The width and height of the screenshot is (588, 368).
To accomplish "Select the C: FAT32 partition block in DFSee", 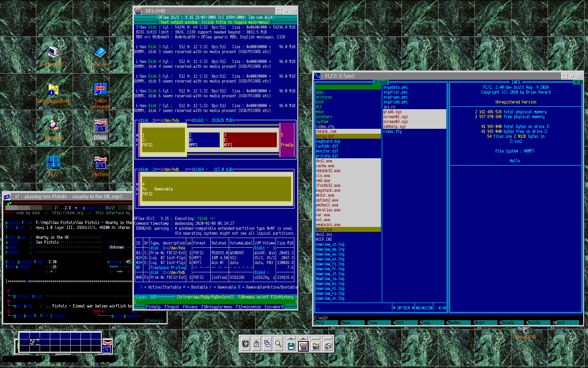I will (163, 140).
